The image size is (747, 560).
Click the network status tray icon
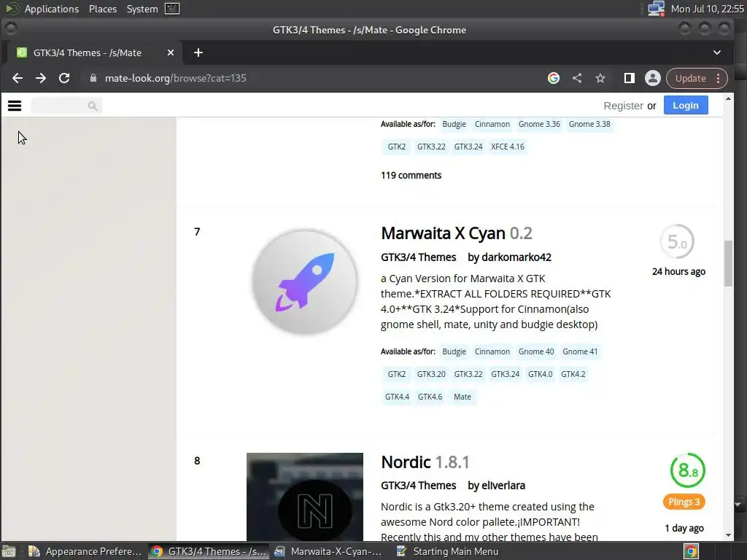656,9
